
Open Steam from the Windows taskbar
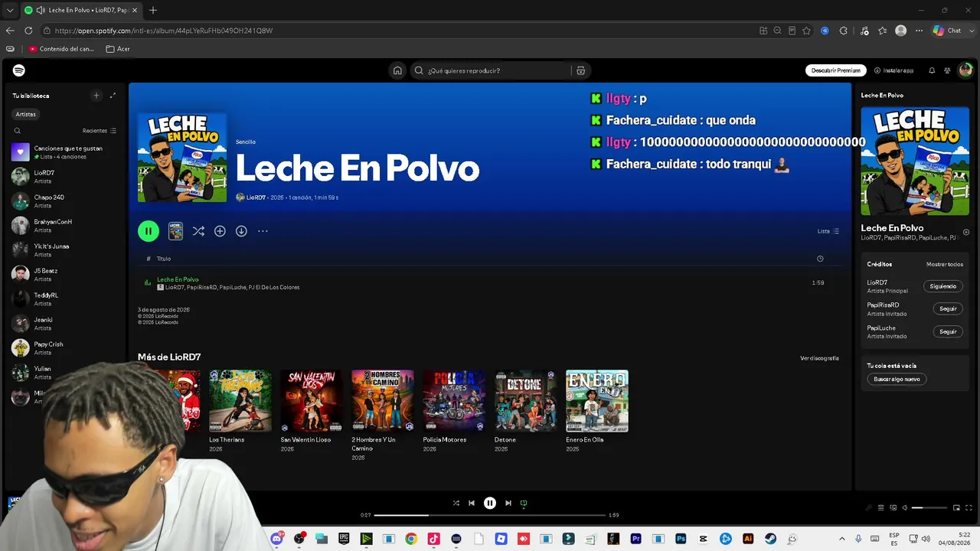pyautogui.click(x=770, y=539)
